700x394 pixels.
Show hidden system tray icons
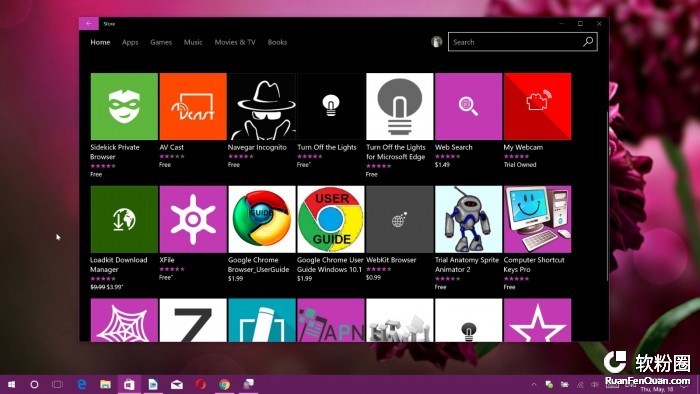(534, 384)
